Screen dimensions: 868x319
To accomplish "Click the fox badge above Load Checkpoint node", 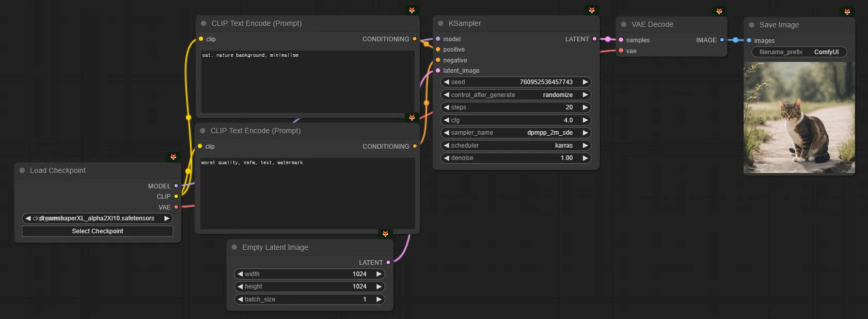I will click(173, 157).
